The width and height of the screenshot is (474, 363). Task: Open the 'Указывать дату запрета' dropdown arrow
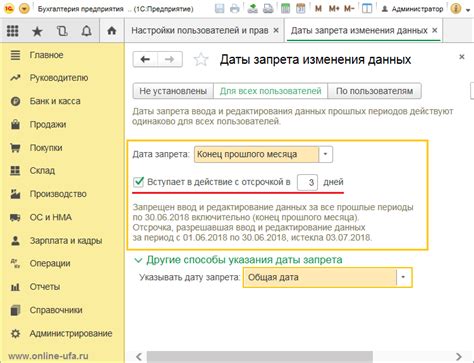tap(403, 277)
